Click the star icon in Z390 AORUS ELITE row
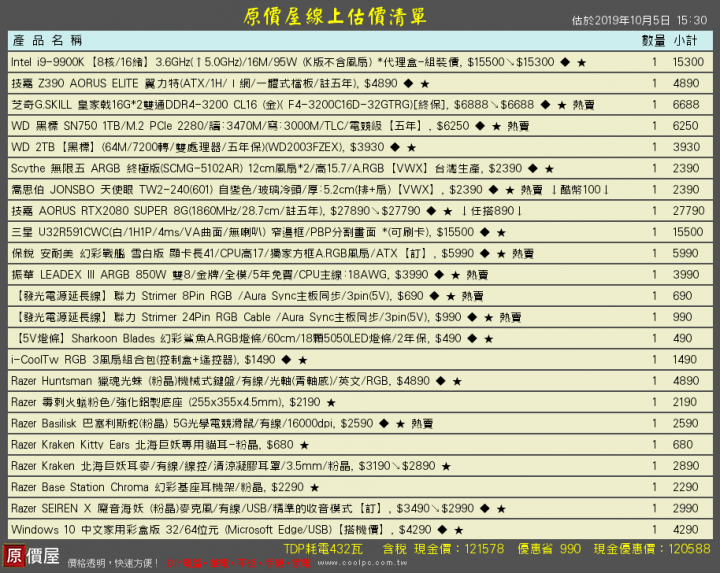Viewport: 720px width, 573px height. tap(425, 84)
